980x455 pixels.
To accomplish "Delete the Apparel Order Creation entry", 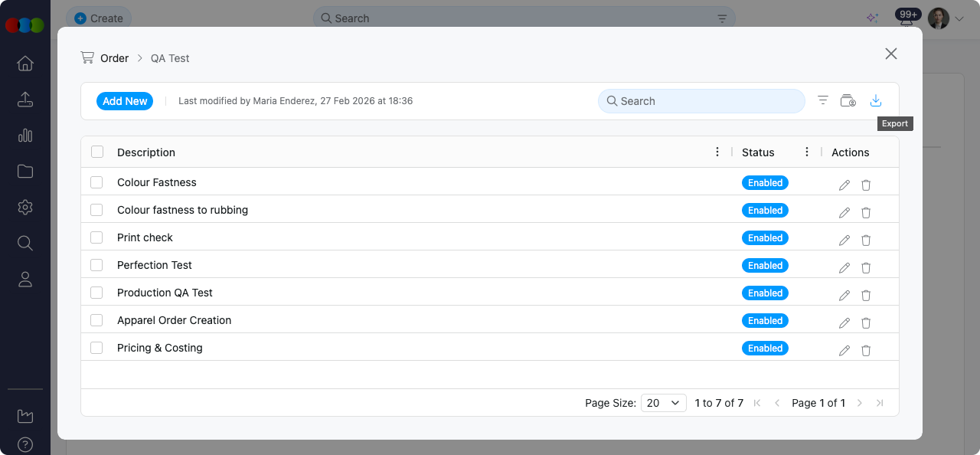I will 866,322.
